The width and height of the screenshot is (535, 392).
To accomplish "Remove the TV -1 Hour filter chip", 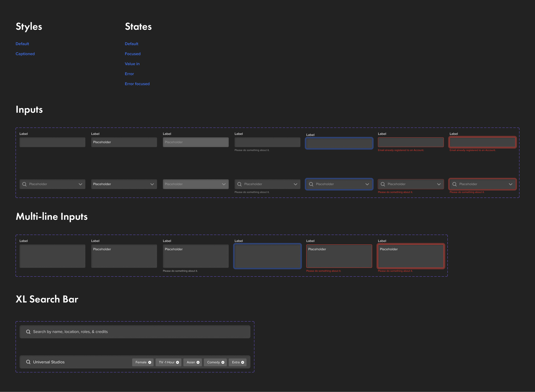I will (178, 362).
